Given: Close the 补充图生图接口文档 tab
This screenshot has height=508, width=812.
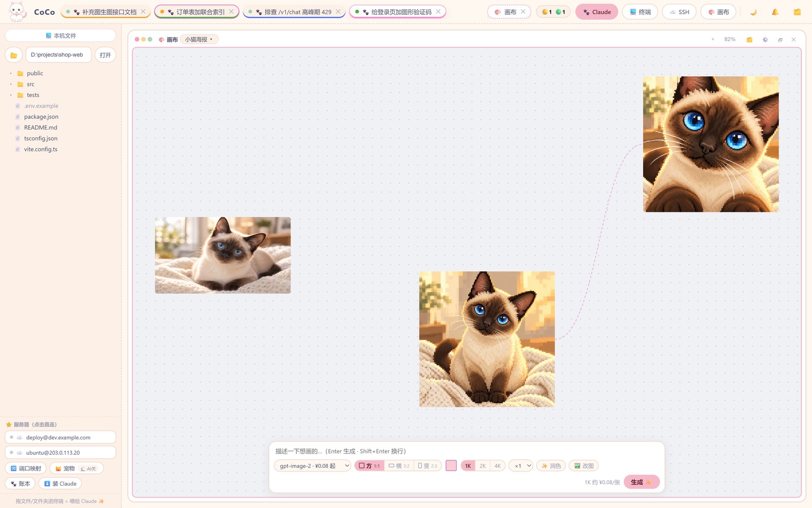Looking at the screenshot, I should pyautogui.click(x=143, y=12).
